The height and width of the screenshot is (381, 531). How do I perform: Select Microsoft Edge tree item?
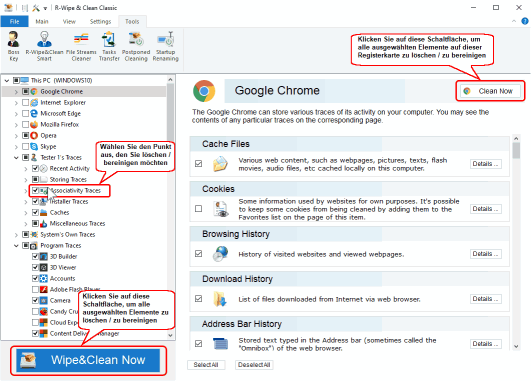[x=60, y=113]
